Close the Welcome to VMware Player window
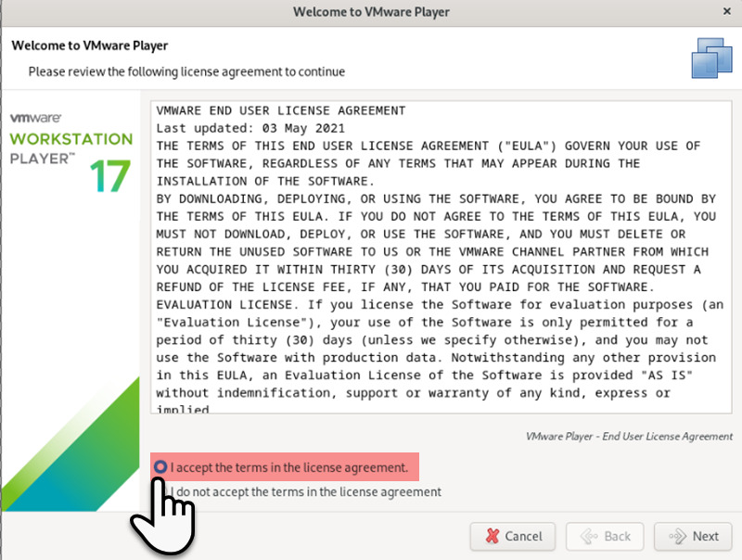 click(725, 12)
